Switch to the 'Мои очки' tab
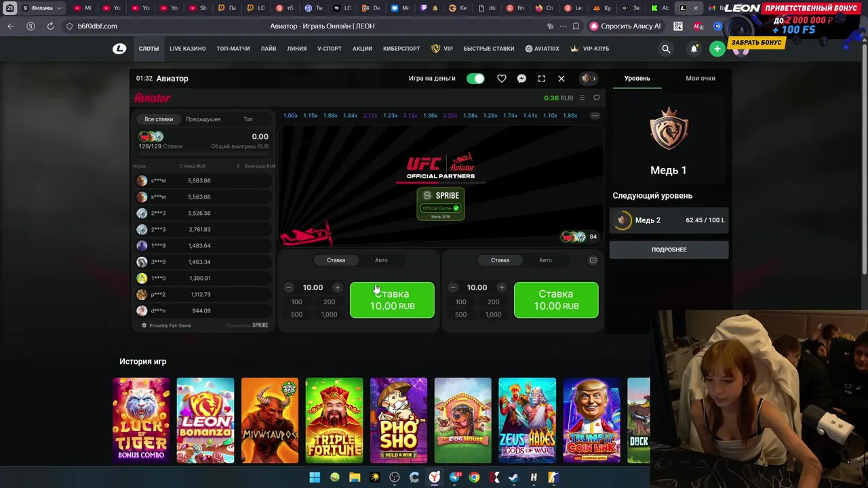868x488 pixels. 701,79
